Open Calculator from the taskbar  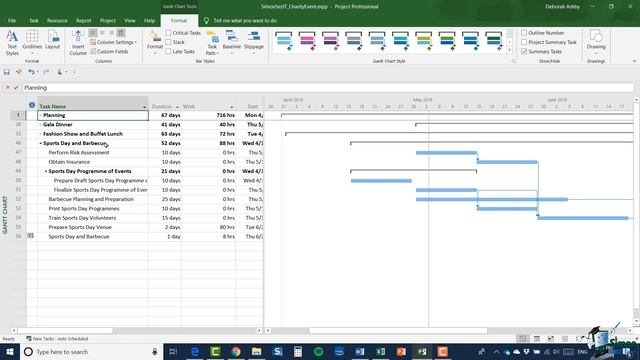click(298, 351)
